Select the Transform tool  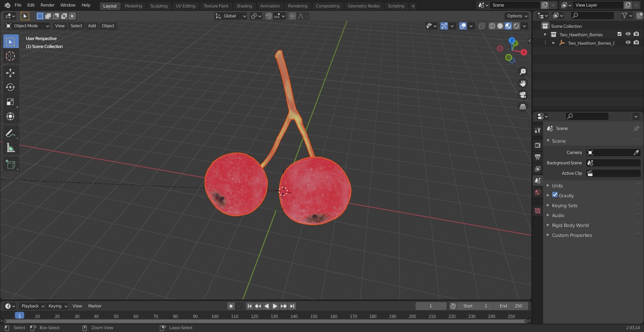(10, 116)
